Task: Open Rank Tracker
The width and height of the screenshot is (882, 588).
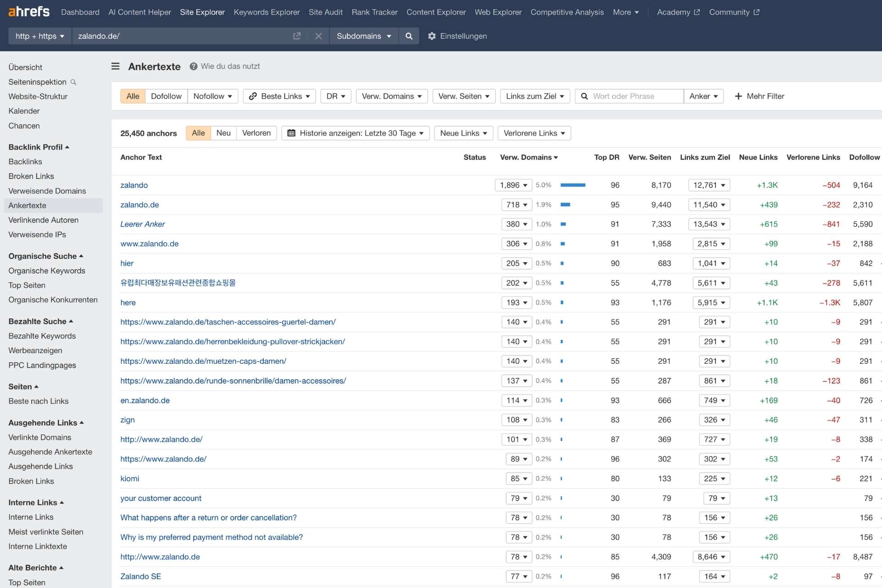Action: click(x=374, y=12)
